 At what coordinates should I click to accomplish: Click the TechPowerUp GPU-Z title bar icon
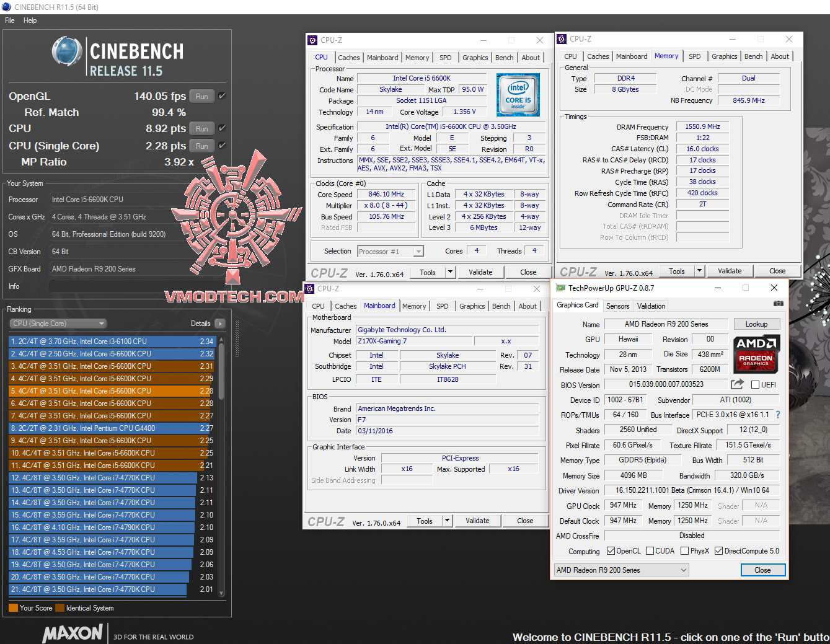(560, 288)
